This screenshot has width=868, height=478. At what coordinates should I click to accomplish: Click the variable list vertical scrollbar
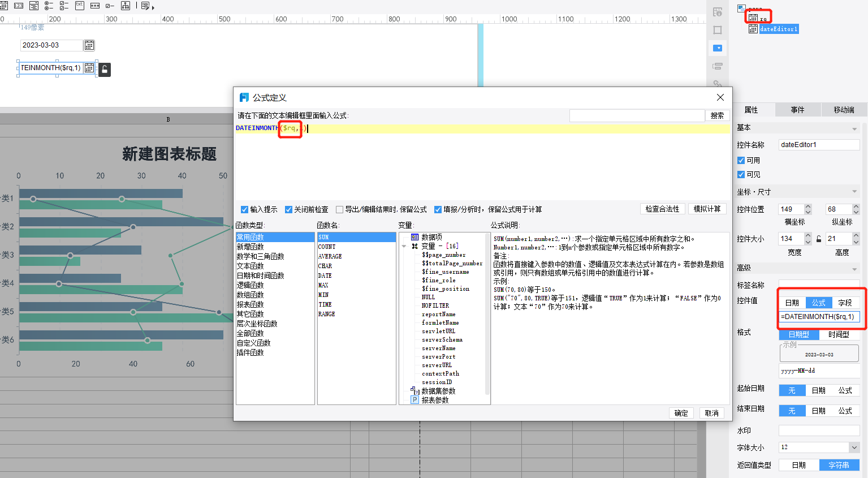click(487, 313)
